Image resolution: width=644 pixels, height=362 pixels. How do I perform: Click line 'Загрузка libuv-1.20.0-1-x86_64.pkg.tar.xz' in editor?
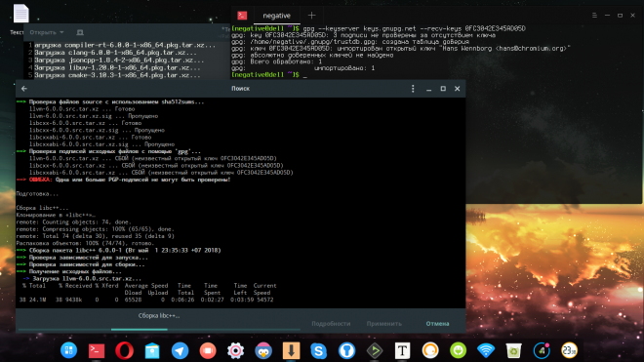(117, 67)
